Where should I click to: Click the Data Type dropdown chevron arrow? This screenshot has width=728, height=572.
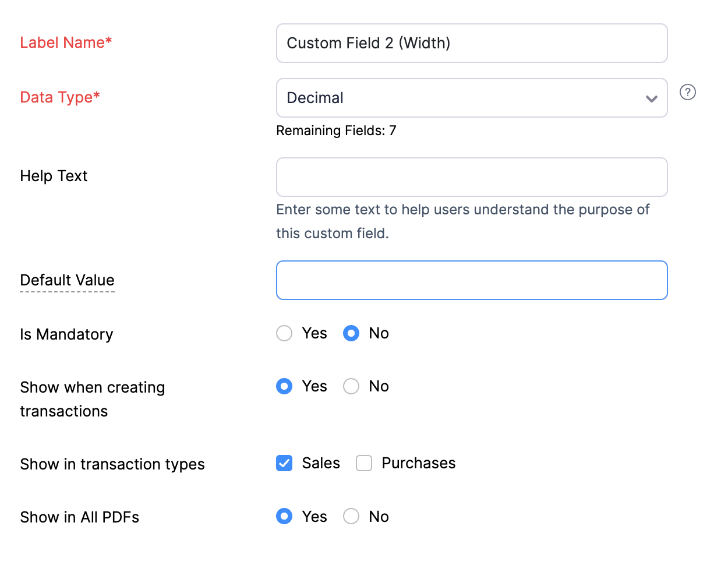652,98
